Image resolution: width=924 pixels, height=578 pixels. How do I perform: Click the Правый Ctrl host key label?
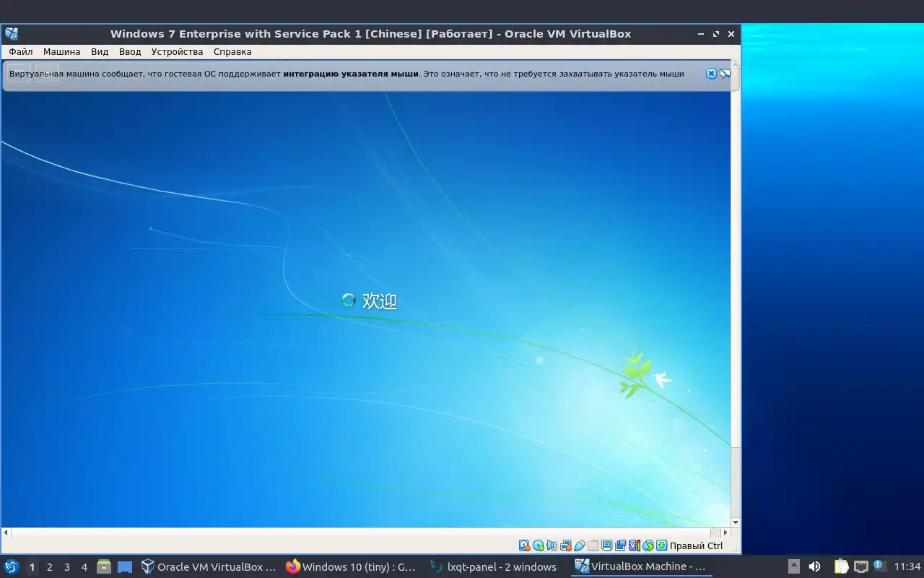[696, 546]
